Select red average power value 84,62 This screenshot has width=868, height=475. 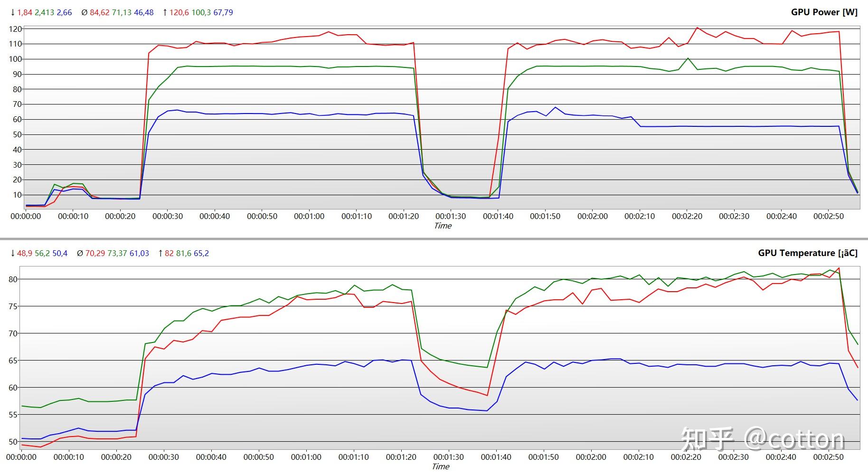[99, 13]
